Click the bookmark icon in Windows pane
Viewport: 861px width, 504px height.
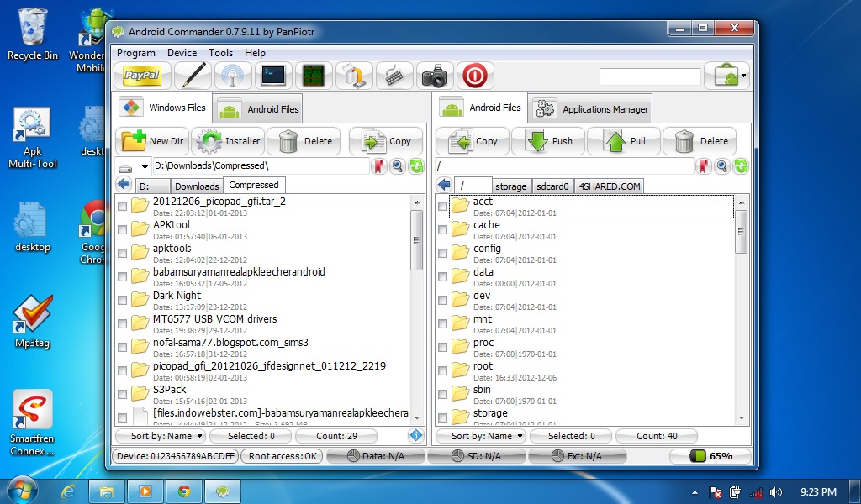(379, 166)
